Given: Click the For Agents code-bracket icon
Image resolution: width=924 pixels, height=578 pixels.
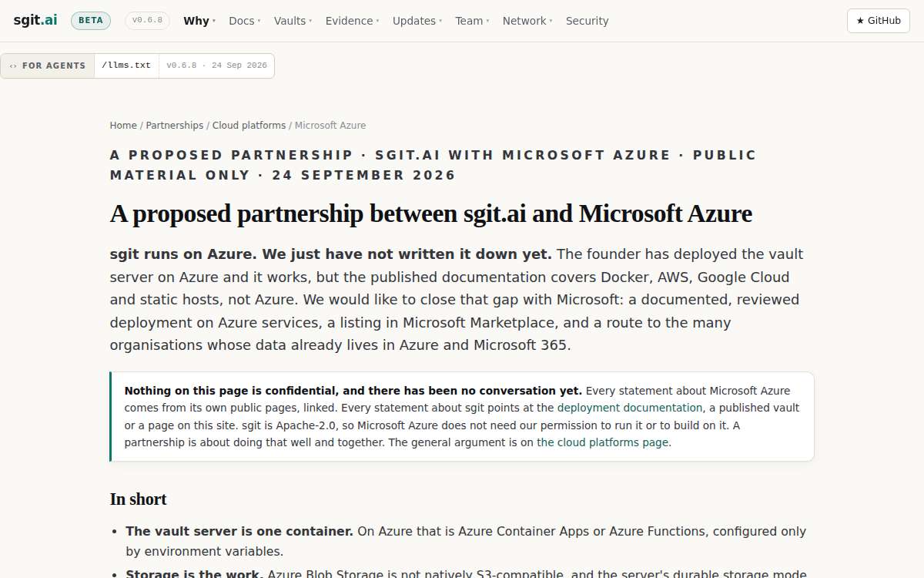Looking at the screenshot, I should [13, 66].
